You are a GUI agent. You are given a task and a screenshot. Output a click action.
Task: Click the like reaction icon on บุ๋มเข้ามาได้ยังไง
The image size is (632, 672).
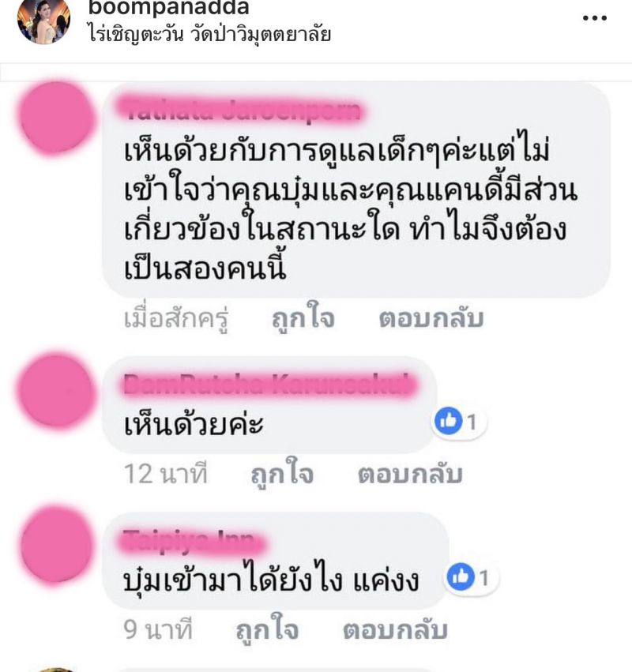click(x=461, y=576)
